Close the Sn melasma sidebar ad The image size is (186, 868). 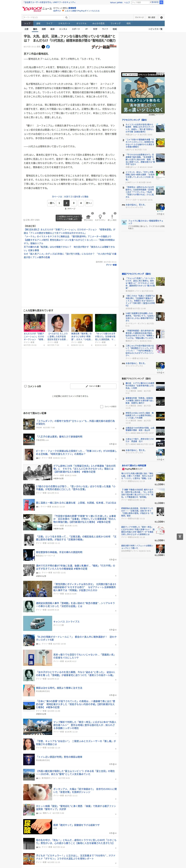tap(163, 73)
